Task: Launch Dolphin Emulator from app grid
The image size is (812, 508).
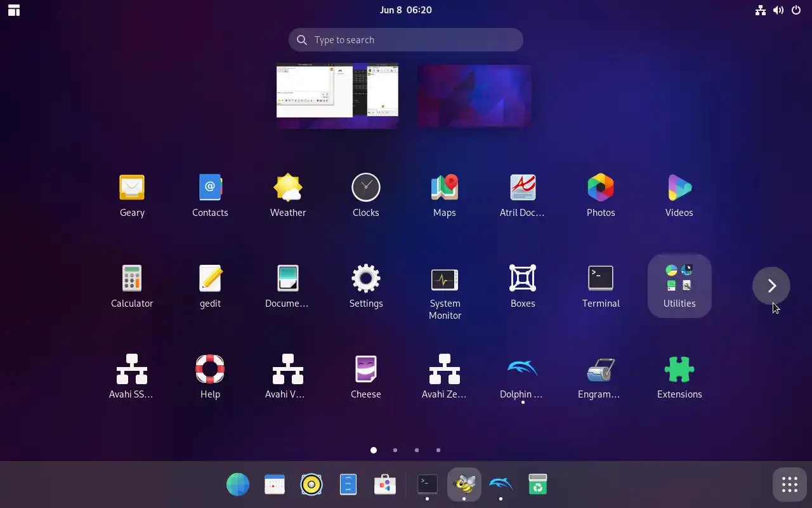Action: (x=523, y=377)
